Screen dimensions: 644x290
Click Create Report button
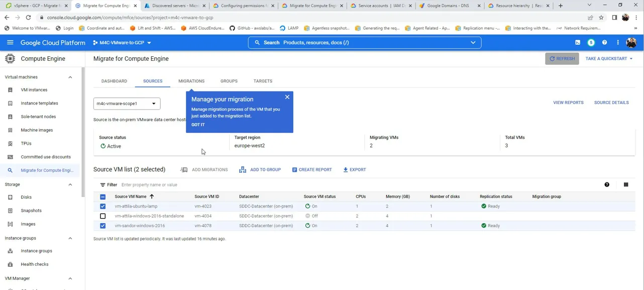(x=312, y=170)
